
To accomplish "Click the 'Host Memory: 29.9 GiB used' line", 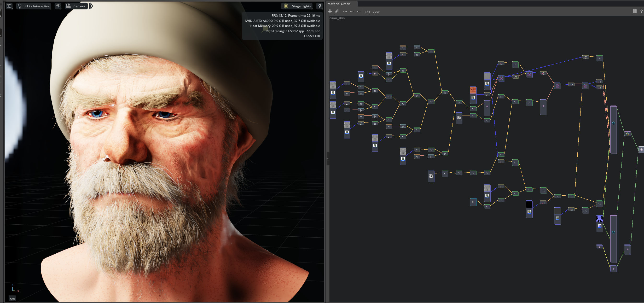I will pos(285,26).
